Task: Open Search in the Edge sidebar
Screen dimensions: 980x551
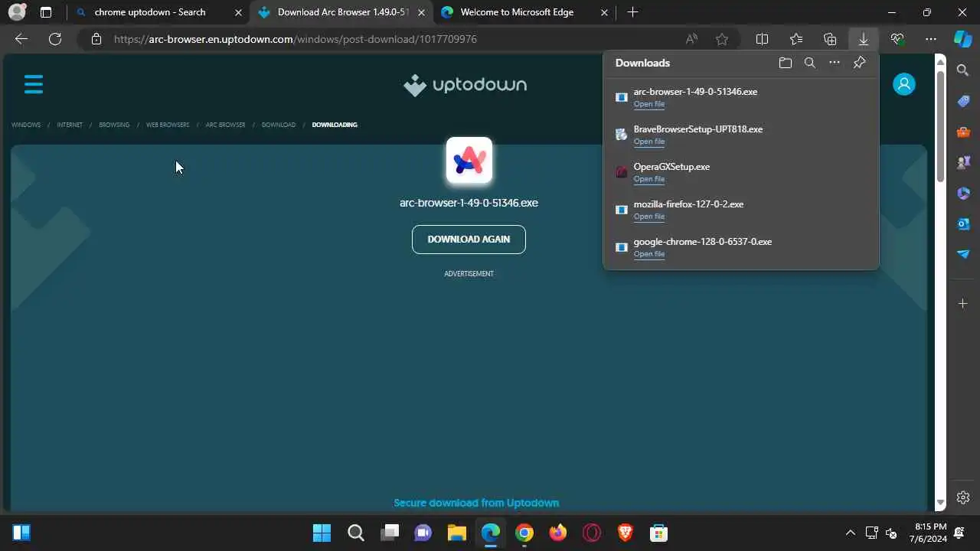Action: (x=963, y=70)
